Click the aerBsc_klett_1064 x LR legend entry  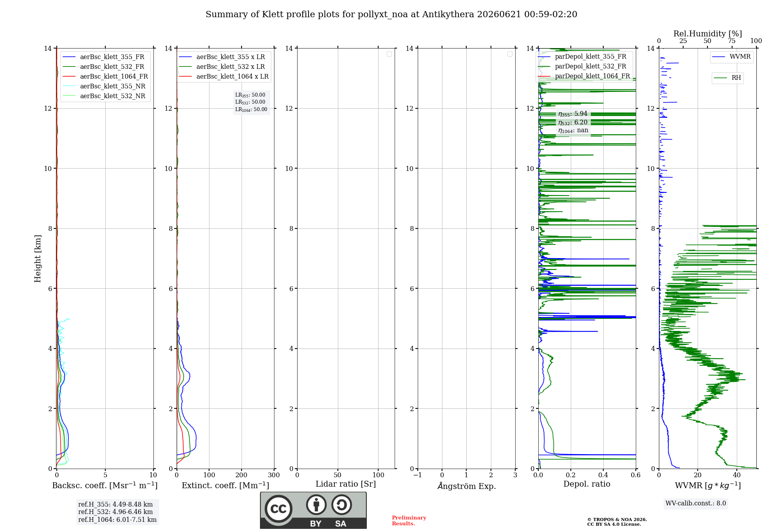click(224, 76)
